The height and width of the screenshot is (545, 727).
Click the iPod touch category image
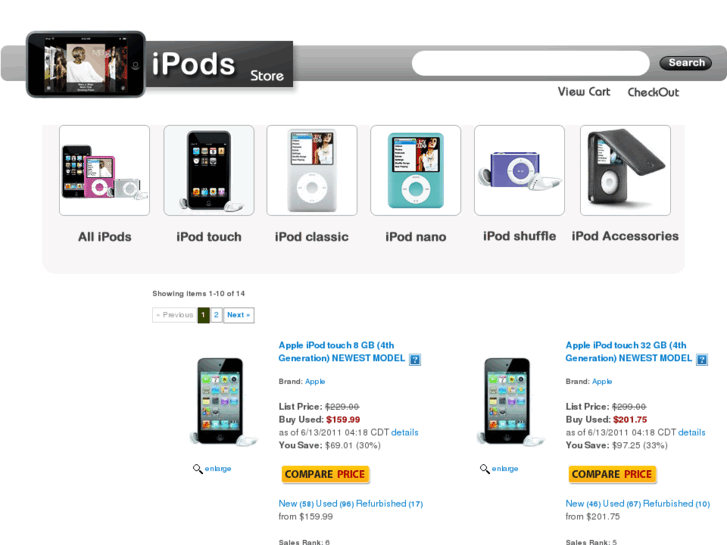209,170
